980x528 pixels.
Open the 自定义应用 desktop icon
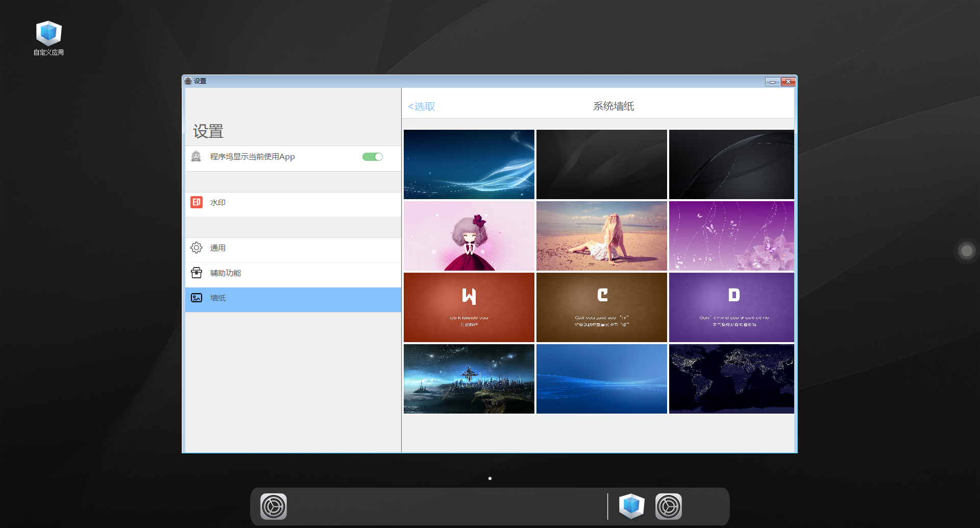(48, 38)
